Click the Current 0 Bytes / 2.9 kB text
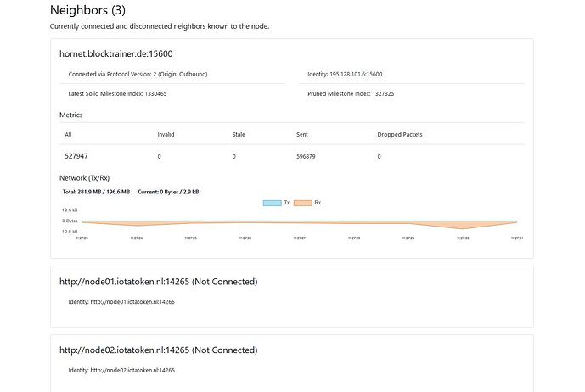585x392 pixels. [x=168, y=192]
